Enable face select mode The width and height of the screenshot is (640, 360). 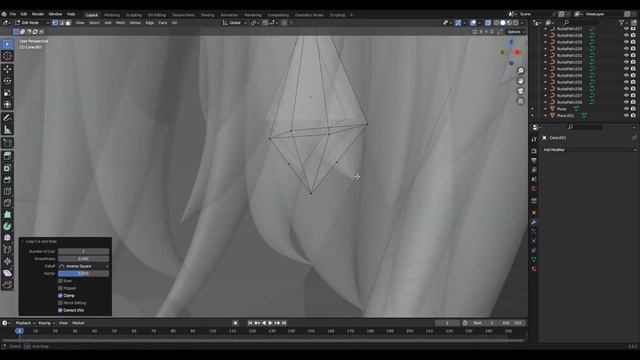point(68,23)
